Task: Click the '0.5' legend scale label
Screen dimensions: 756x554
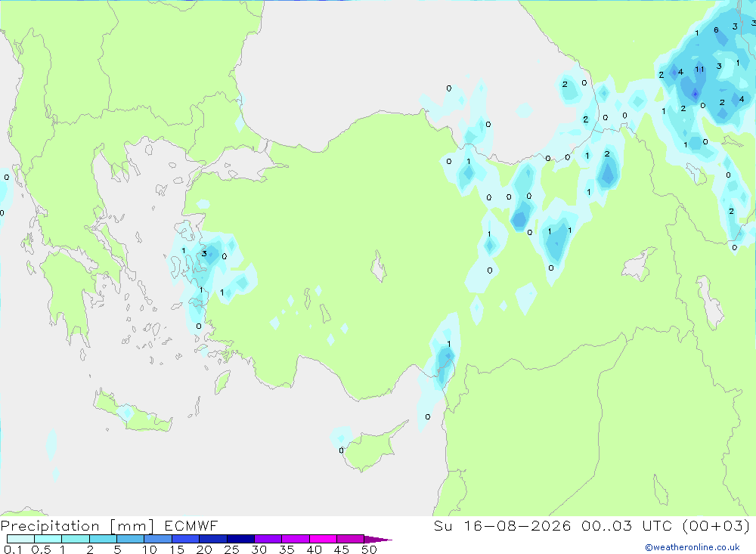Action: coord(41,549)
